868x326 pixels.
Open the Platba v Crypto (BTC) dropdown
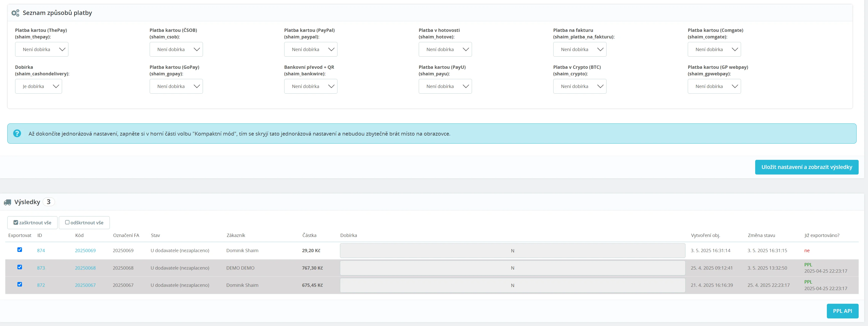[x=579, y=86]
